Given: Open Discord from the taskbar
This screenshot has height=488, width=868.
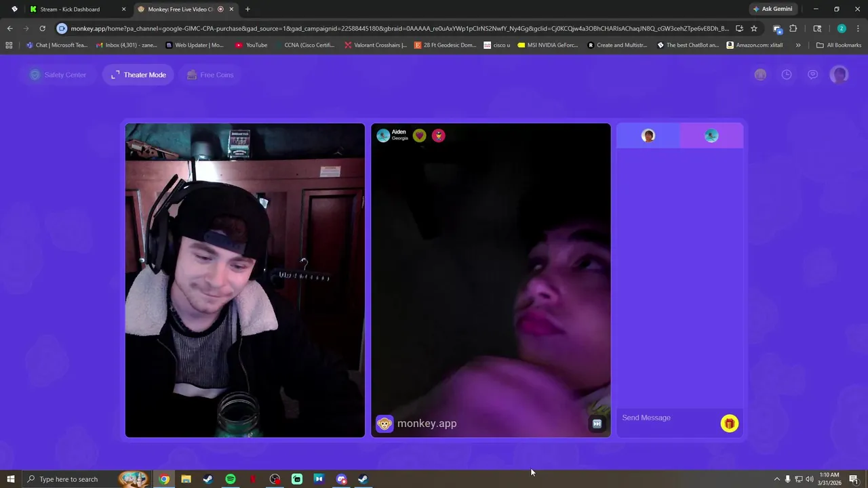Looking at the screenshot, I should (341, 479).
